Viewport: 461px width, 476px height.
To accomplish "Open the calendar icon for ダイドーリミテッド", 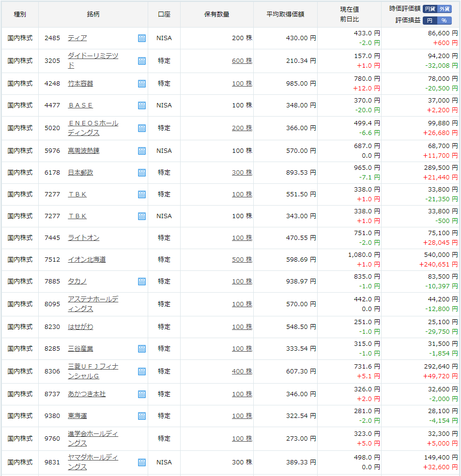I will pos(142,61).
